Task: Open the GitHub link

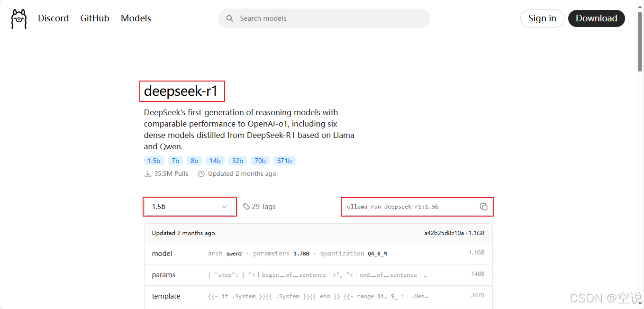Action: [95, 18]
